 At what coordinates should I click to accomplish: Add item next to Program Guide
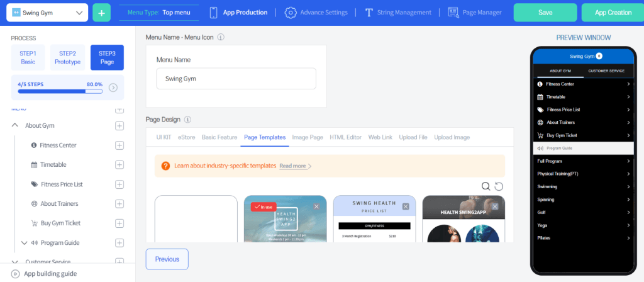coord(119,242)
